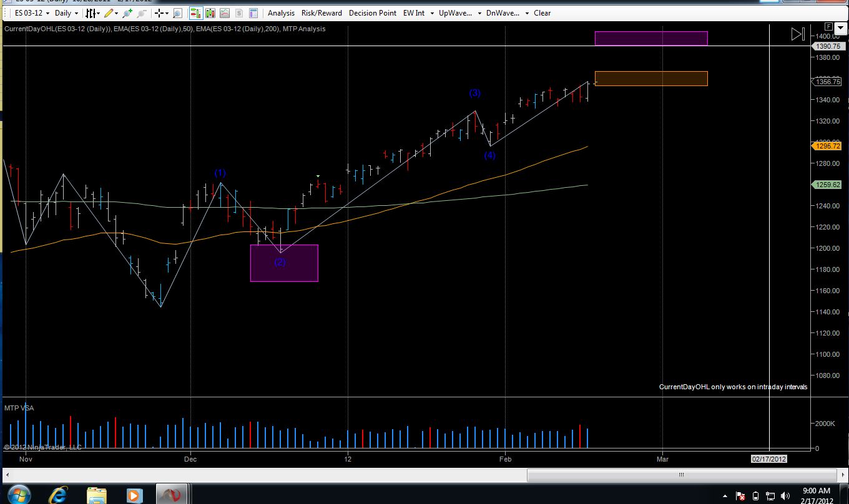Click the UpWave toolbar item

click(x=455, y=13)
